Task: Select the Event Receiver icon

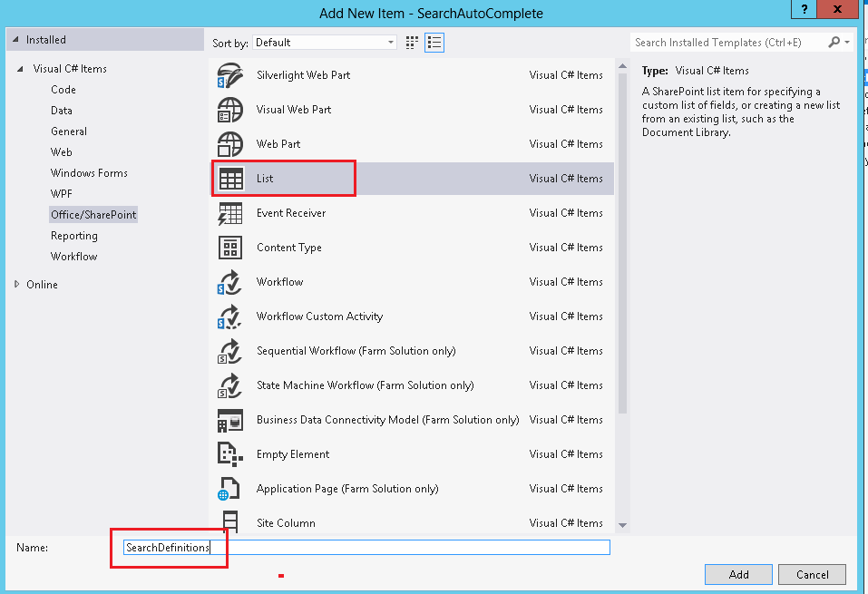Action: 229,213
